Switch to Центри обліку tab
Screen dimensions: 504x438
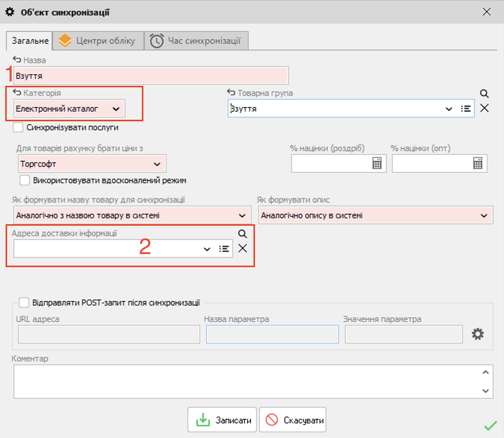click(98, 41)
